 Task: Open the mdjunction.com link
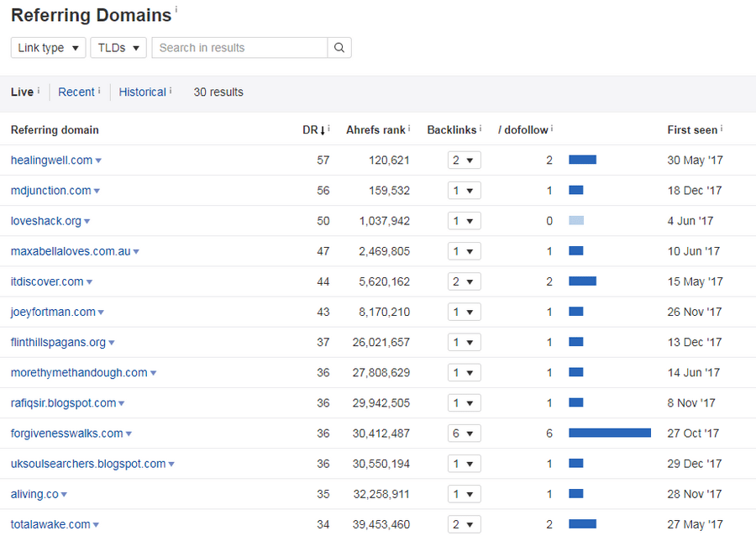point(51,191)
